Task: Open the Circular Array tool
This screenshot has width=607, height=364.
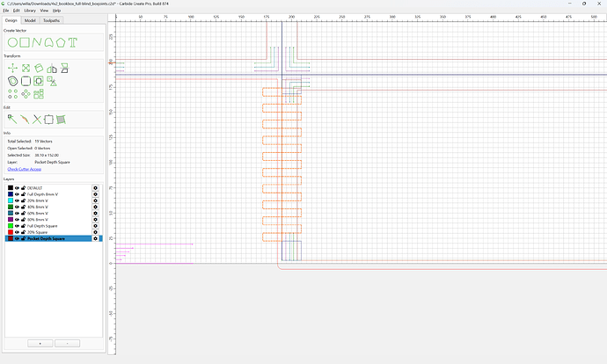Action: [x=26, y=94]
